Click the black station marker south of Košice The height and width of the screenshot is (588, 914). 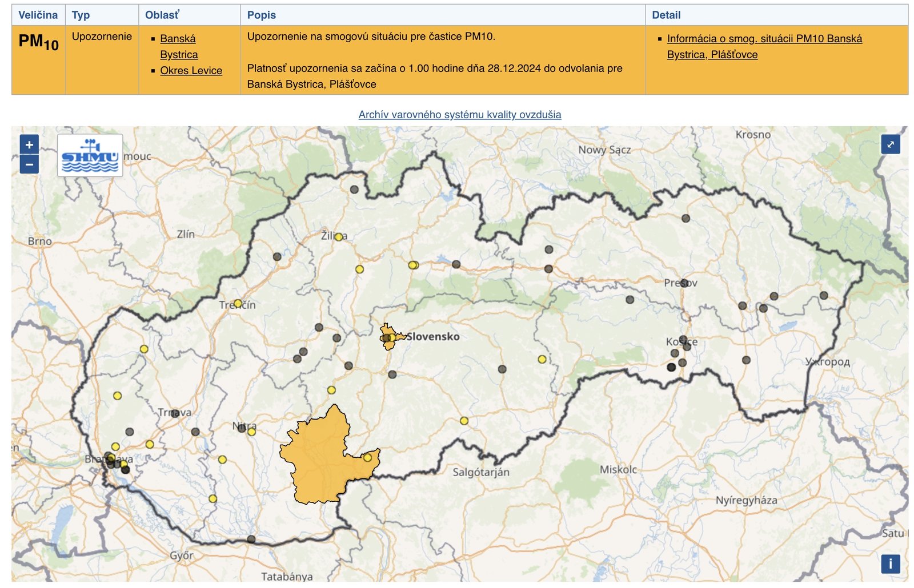(x=671, y=367)
